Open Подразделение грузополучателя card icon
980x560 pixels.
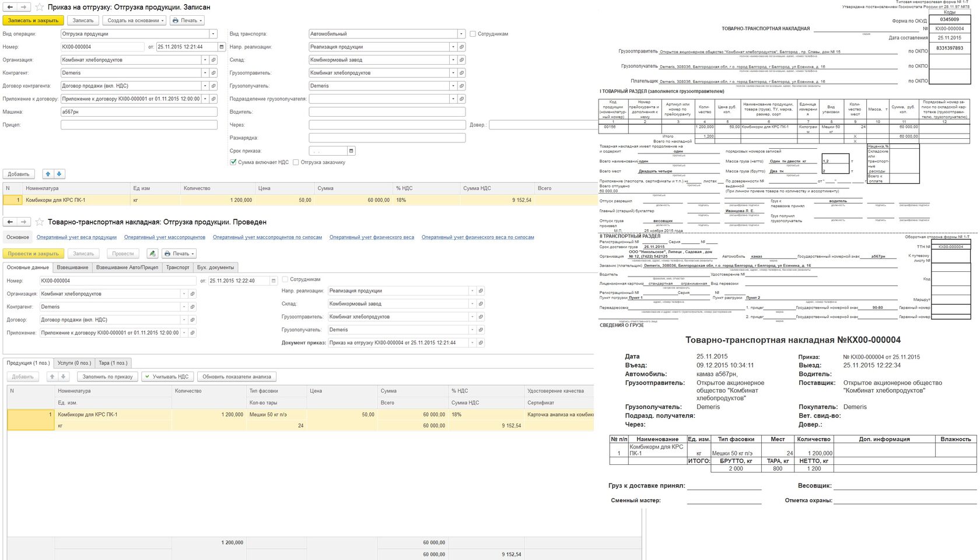click(461, 99)
